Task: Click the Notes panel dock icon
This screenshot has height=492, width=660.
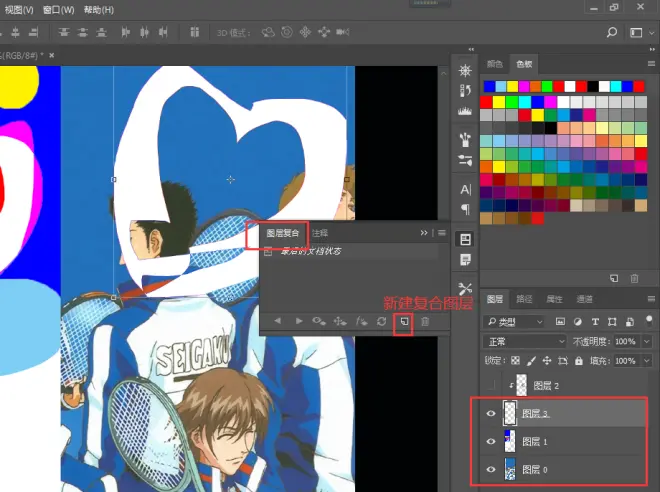Action: click(465, 260)
